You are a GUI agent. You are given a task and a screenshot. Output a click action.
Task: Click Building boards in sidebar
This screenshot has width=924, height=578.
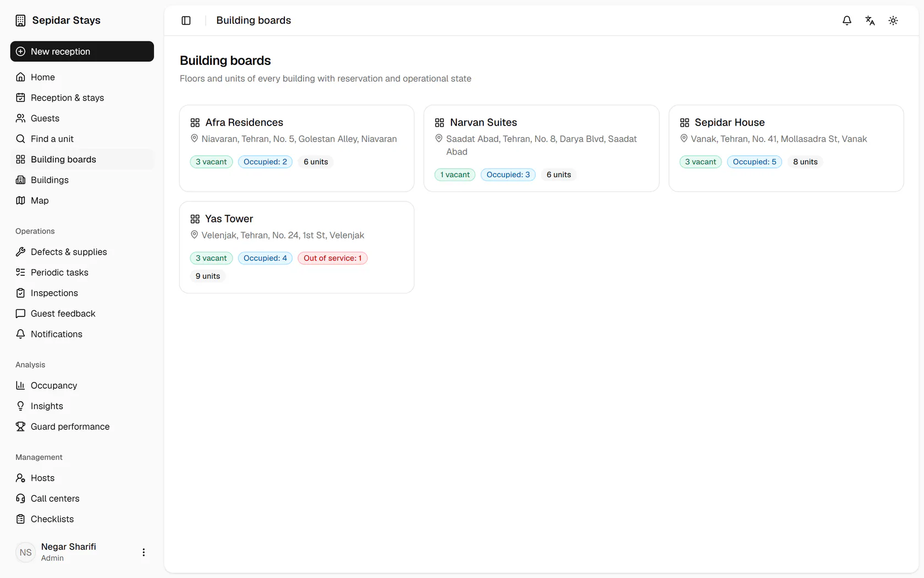click(x=82, y=159)
